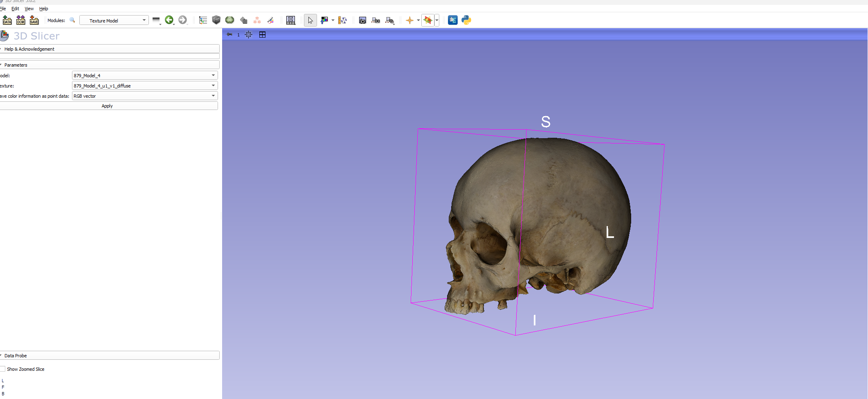
Task: Click the Load Data icon
Action: tap(7, 20)
